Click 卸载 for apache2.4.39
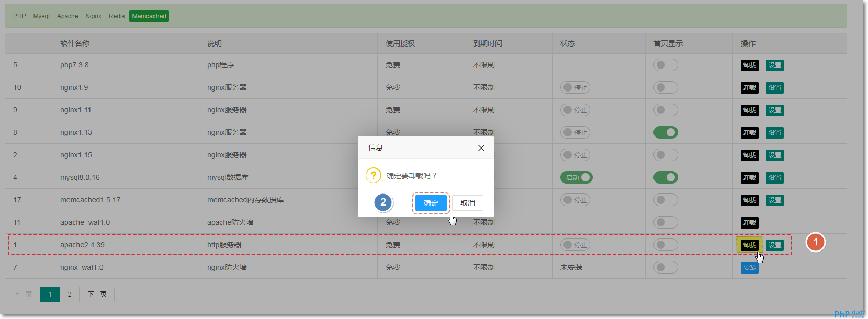The width and height of the screenshot is (868, 319). click(749, 245)
